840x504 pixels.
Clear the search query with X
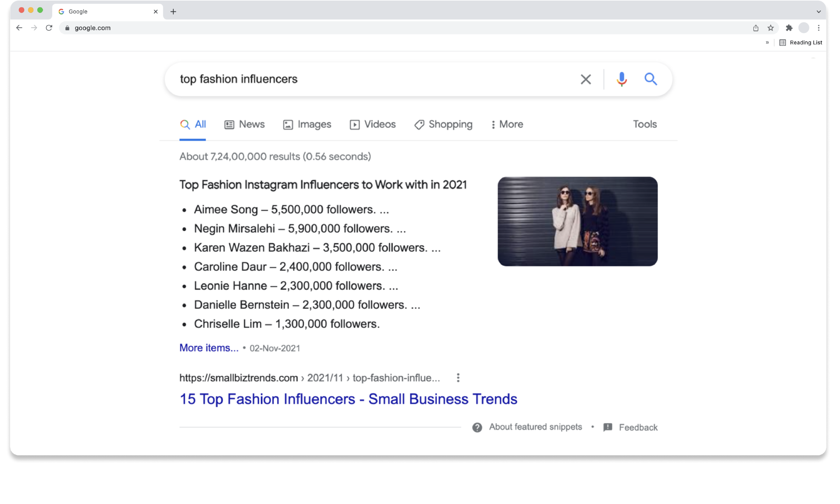point(585,79)
